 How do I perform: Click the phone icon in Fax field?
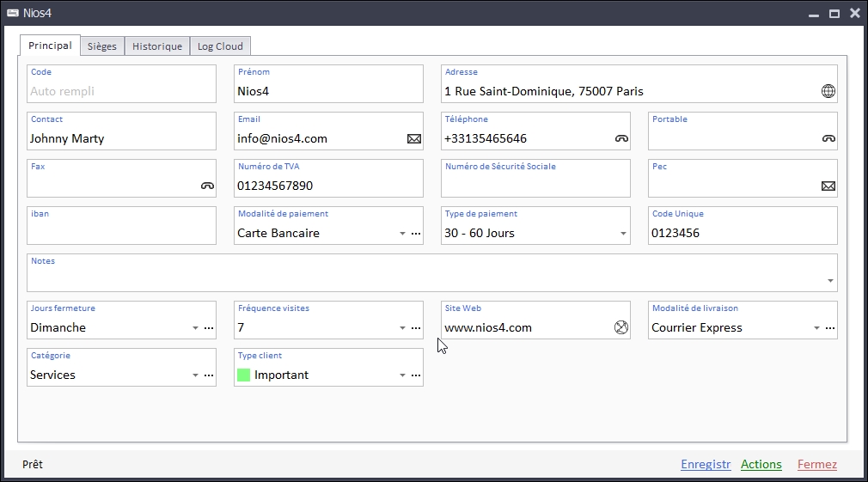tap(207, 186)
